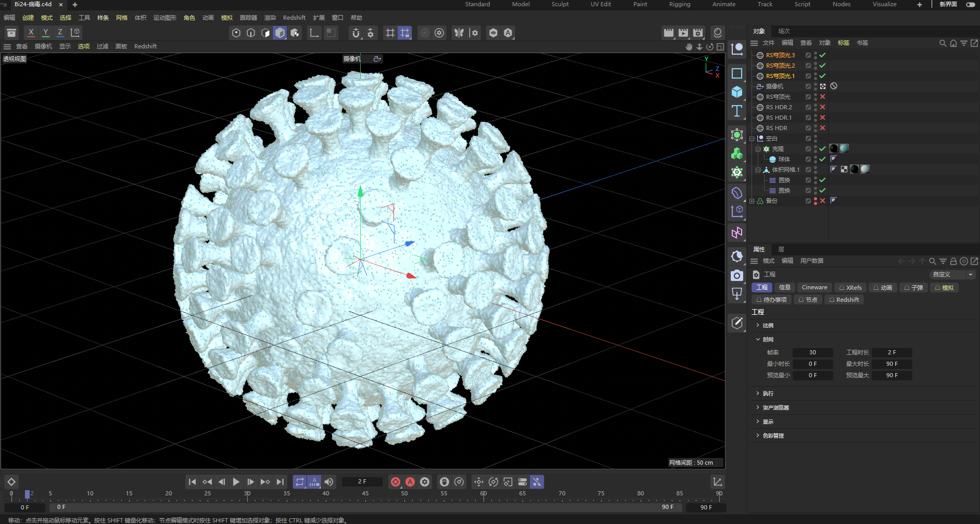The height and width of the screenshot is (524, 980).
Task: Select the model mode cube icon
Action: [x=280, y=33]
